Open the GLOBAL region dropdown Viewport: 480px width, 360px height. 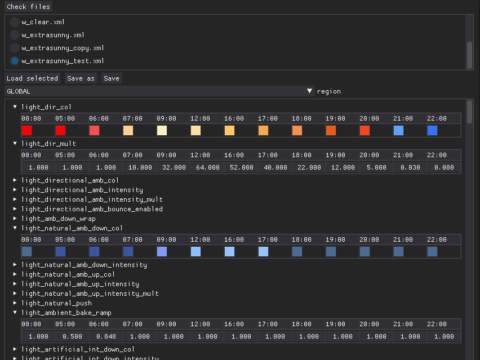(x=160, y=91)
